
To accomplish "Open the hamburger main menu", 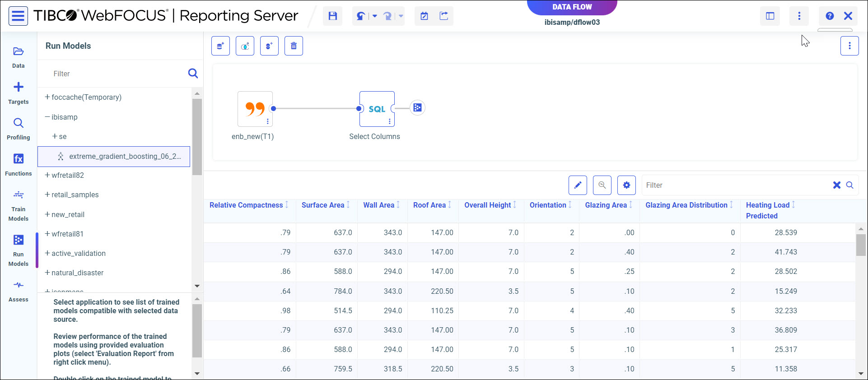I will [x=19, y=16].
